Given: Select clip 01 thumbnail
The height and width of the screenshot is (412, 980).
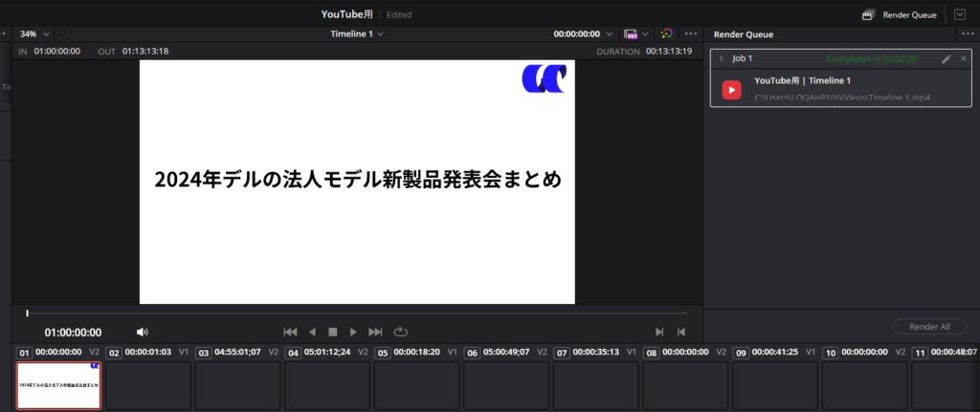Looking at the screenshot, I should [58, 385].
